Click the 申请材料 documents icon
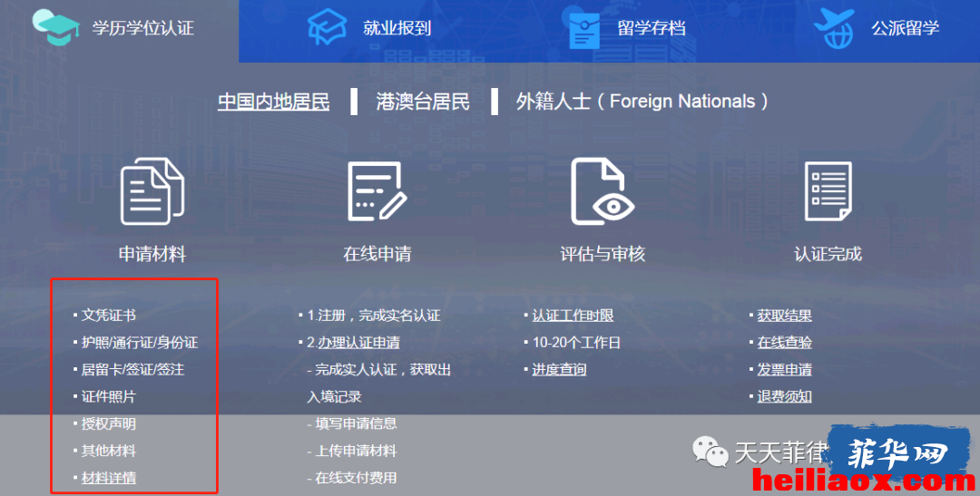Screen dimensions: 980x496 pyautogui.click(x=152, y=191)
